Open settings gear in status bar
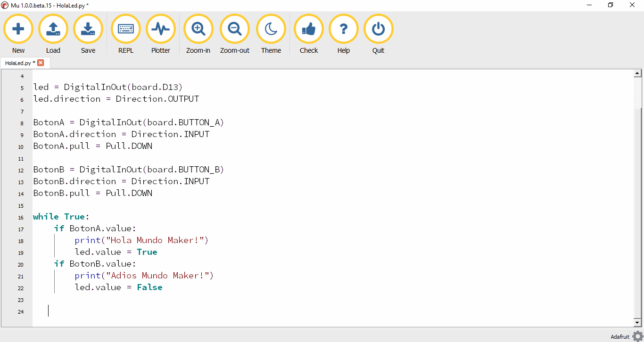The width and height of the screenshot is (644, 342). coord(637,336)
